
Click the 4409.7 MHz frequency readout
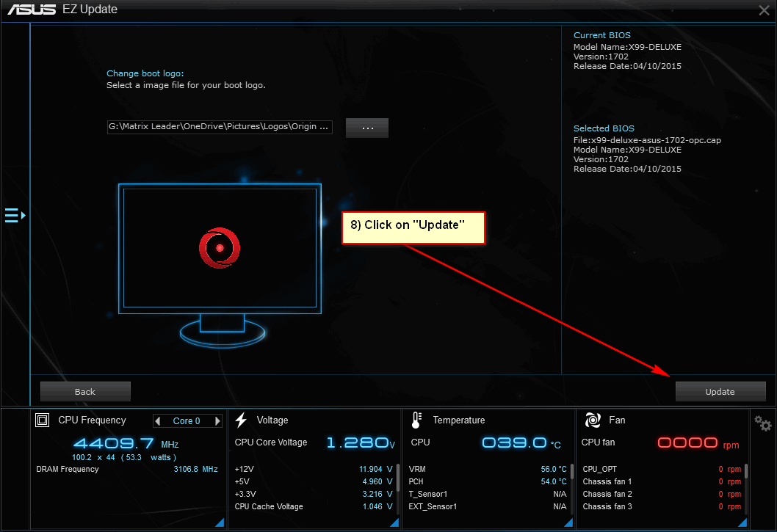click(126, 443)
